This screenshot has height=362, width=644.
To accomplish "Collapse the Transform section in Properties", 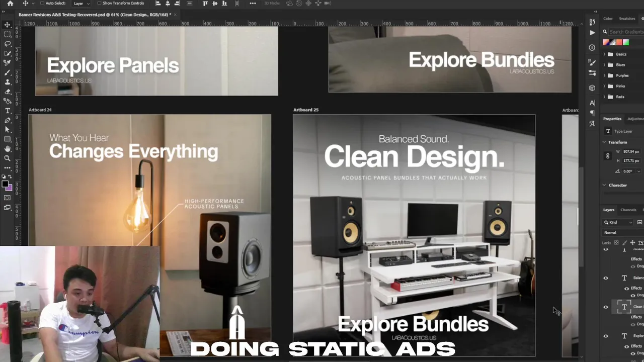I will click(x=604, y=142).
